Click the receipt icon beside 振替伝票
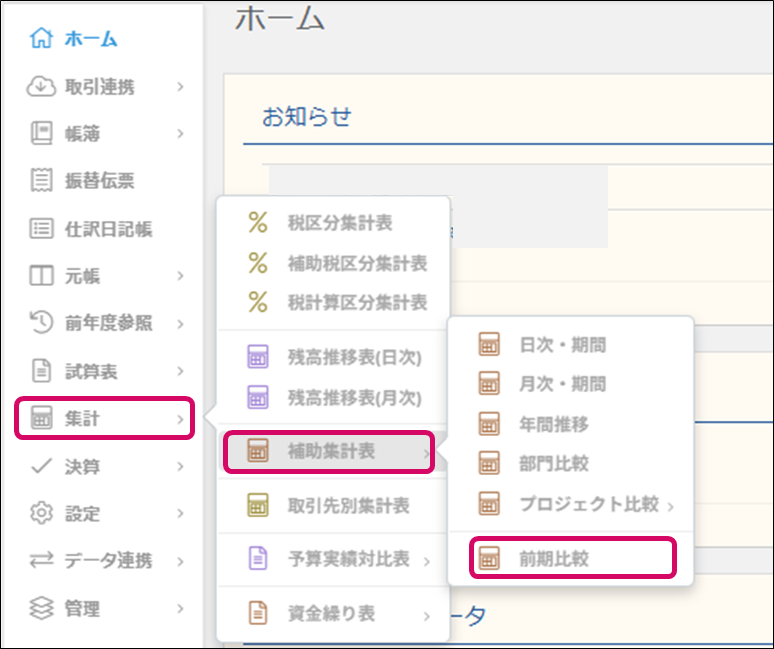 [41, 181]
